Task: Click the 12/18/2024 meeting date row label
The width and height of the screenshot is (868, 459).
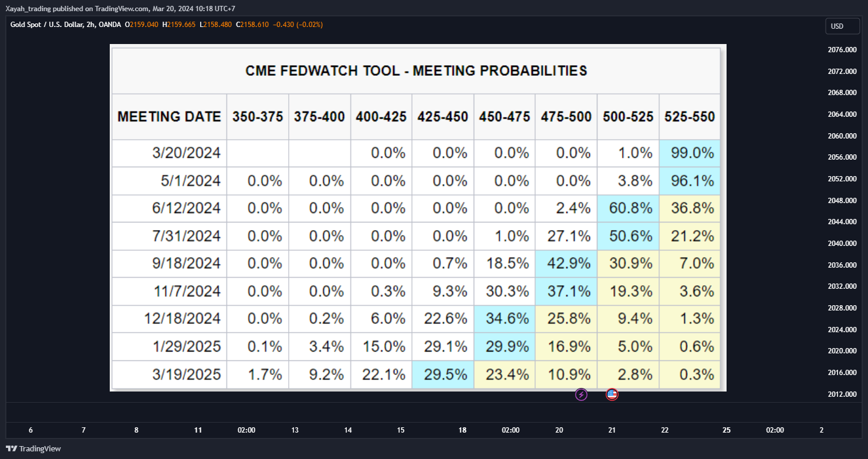Action: coord(183,319)
